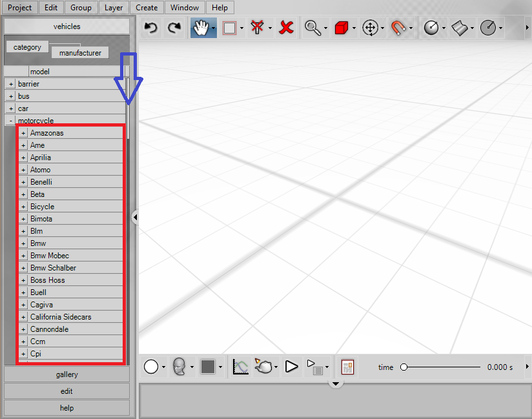532x419 pixels.
Task: Expand the Bmw manufacturer node
Action: click(x=23, y=243)
